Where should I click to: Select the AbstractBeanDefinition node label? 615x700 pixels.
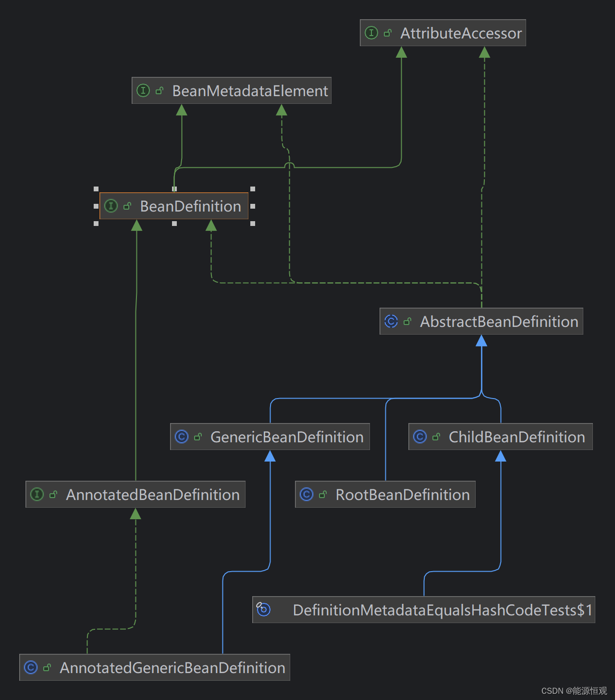pyautogui.click(x=499, y=322)
